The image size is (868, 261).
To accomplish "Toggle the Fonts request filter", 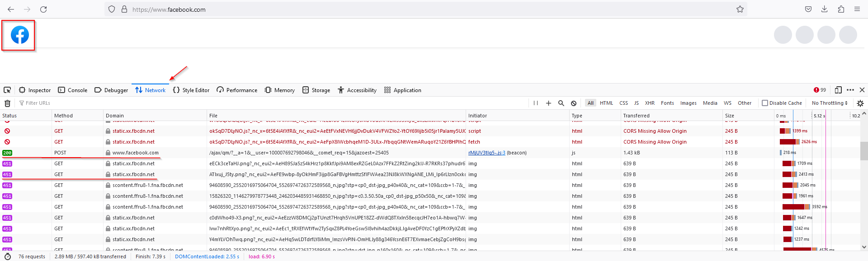I will pyautogui.click(x=667, y=103).
